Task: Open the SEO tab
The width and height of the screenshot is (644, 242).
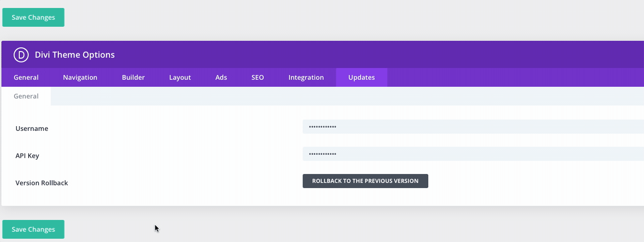Action: (257, 77)
